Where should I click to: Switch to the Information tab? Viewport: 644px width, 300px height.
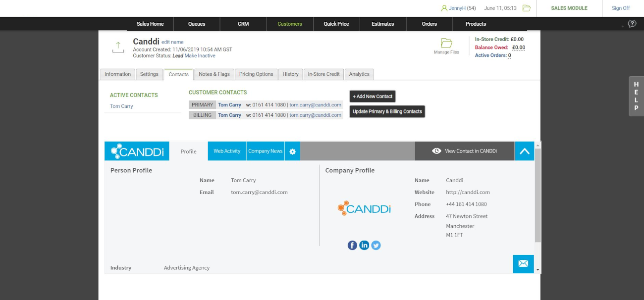(117, 74)
